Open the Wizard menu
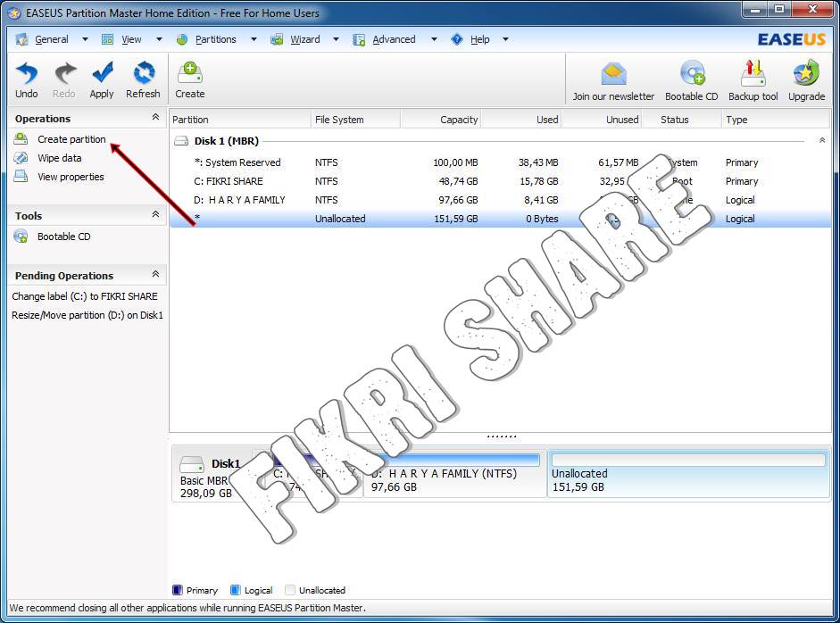The height and width of the screenshot is (623, 840). [x=304, y=39]
